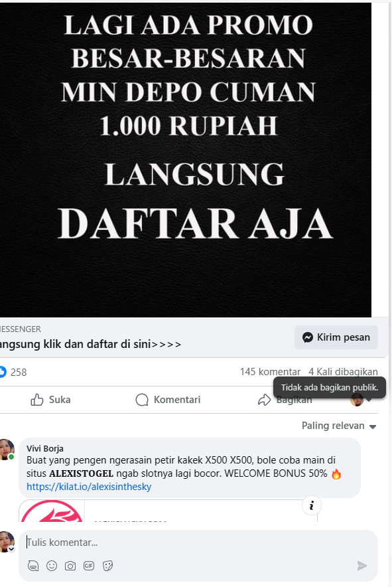Click the Suka thumbs-up icon
Screen dimensions: 392x587
pos(36,400)
